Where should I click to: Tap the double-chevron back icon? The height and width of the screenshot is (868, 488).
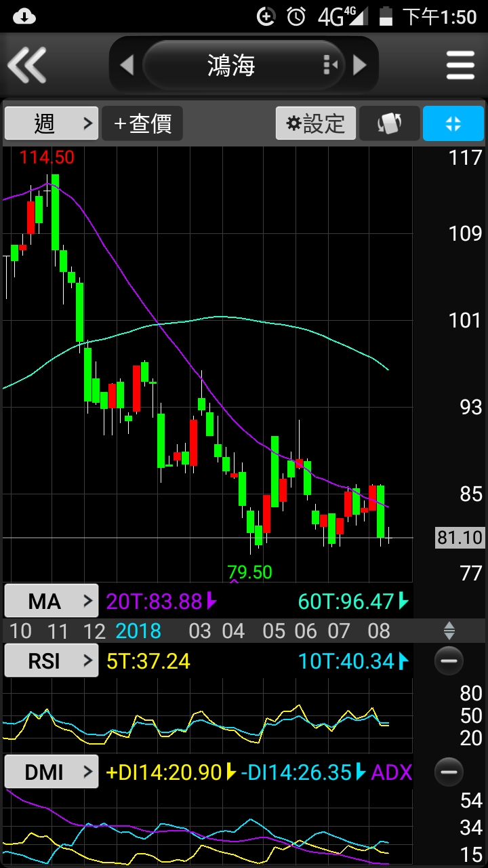click(x=27, y=65)
